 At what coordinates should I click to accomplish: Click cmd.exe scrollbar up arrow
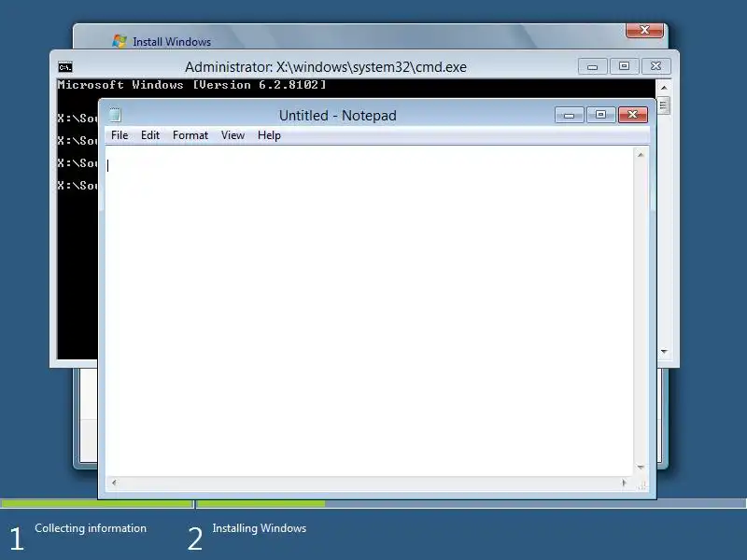[x=664, y=88]
